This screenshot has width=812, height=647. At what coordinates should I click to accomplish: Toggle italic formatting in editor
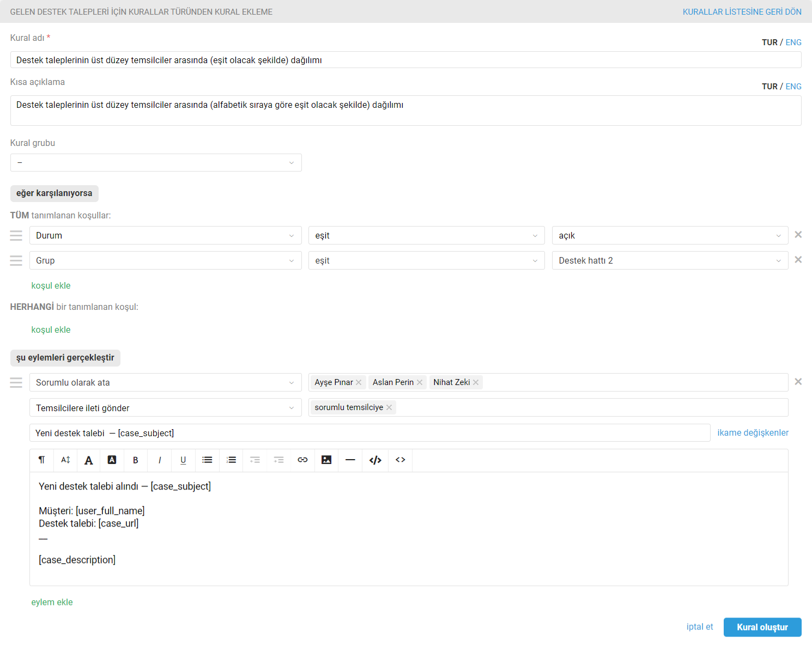point(160,460)
